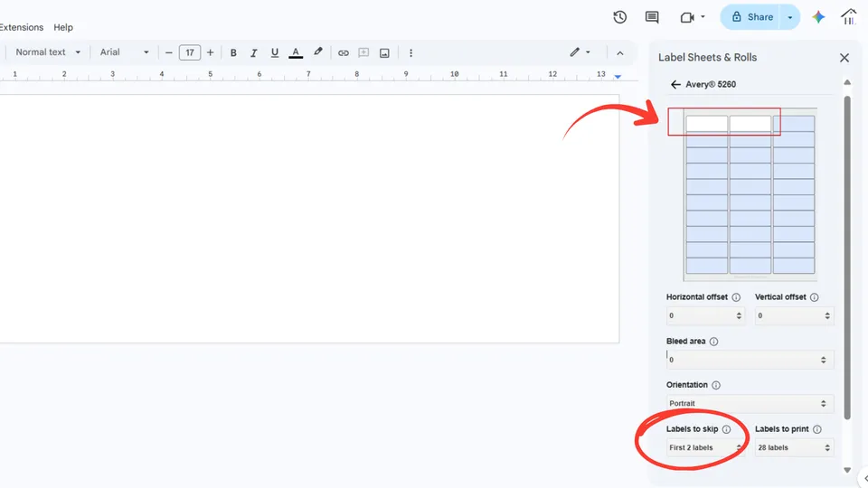Click inside the blank document page

coord(309,219)
